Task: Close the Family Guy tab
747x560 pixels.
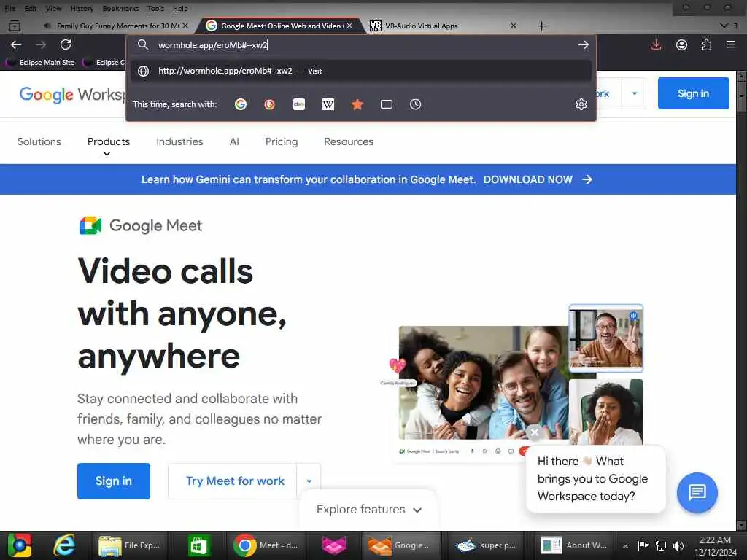Action: (x=185, y=26)
